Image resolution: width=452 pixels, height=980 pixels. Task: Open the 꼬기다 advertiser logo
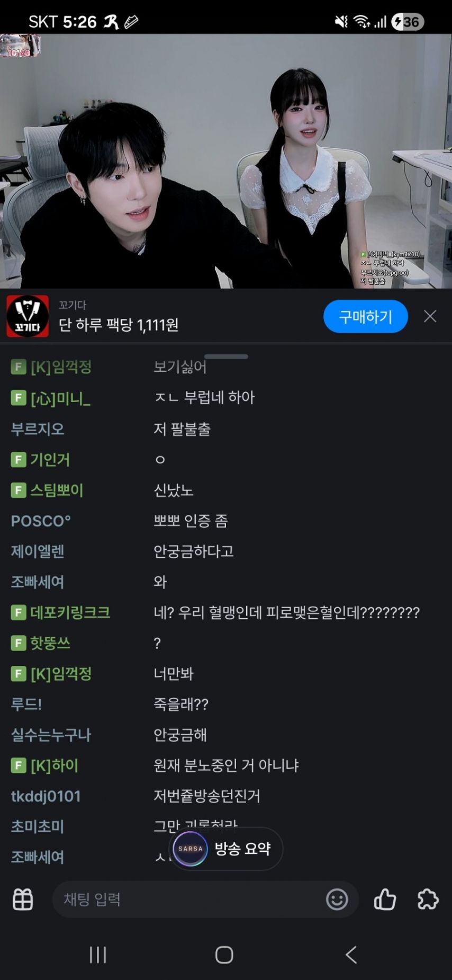click(28, 316)
